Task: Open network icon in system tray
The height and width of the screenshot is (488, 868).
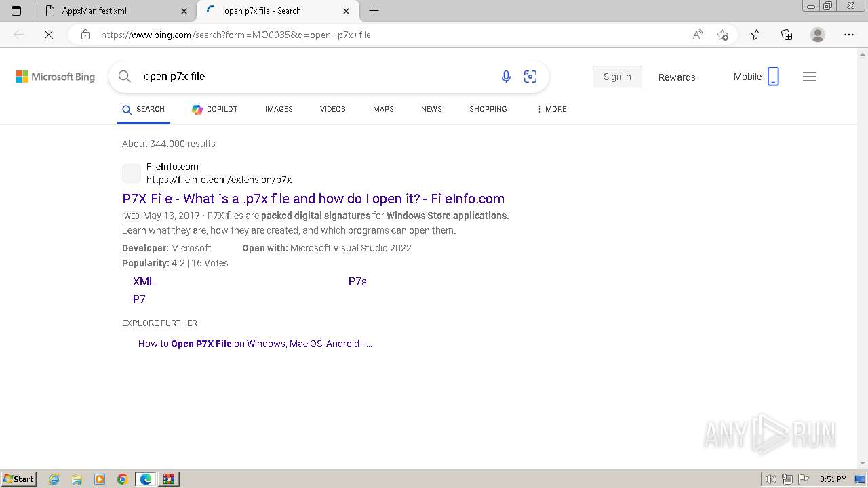Action: pyautogui.click(x=787, y=479)
